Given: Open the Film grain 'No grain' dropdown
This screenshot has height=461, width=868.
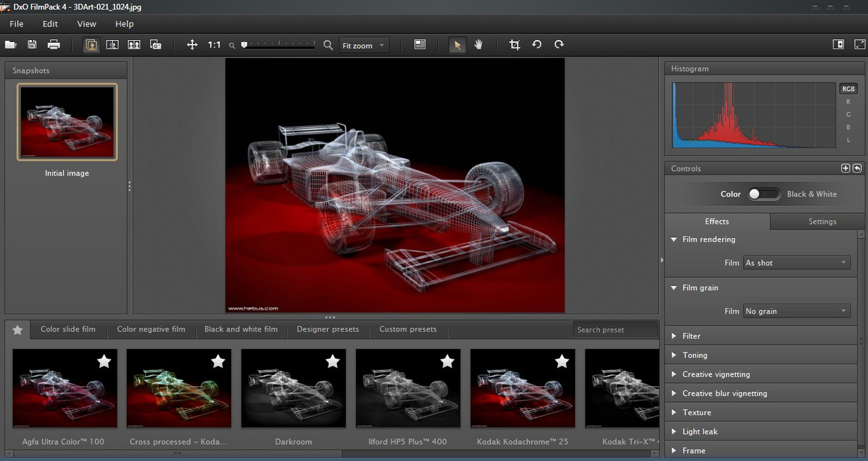Looking at the screenshot, I should click(x=797, y=311).
